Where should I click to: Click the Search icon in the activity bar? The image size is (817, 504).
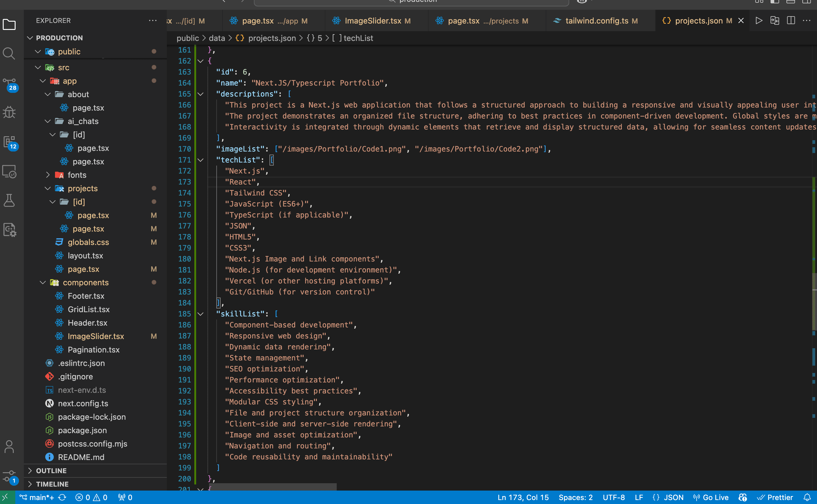9,52
